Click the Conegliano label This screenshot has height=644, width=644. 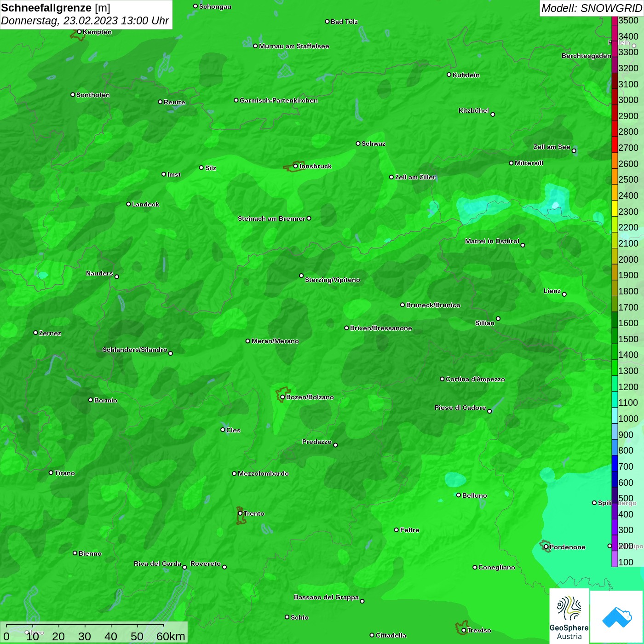[x=497, y=567]
